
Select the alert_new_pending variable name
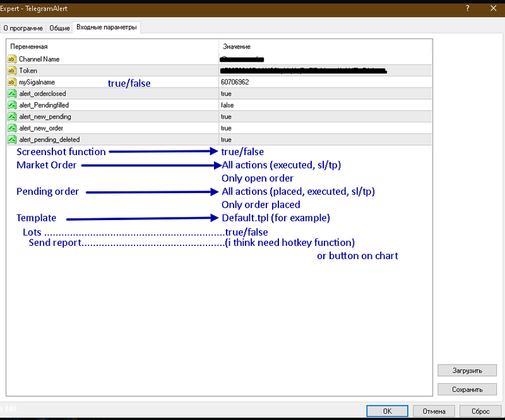45,117
